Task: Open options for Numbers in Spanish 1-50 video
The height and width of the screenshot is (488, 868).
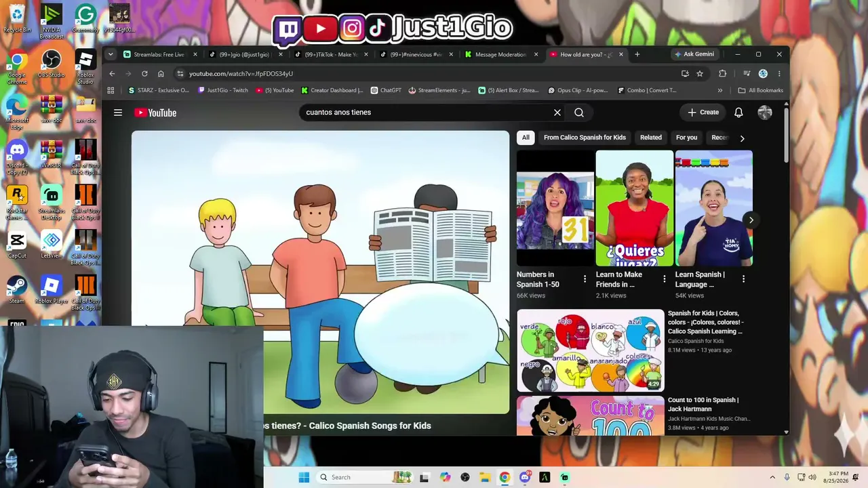Action: click(x=585, y=279)
